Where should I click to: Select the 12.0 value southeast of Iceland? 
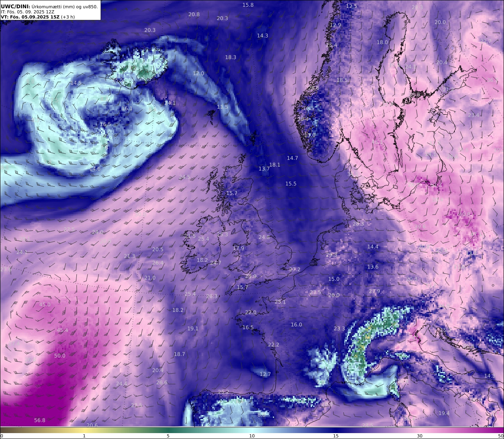coord(198,74)
